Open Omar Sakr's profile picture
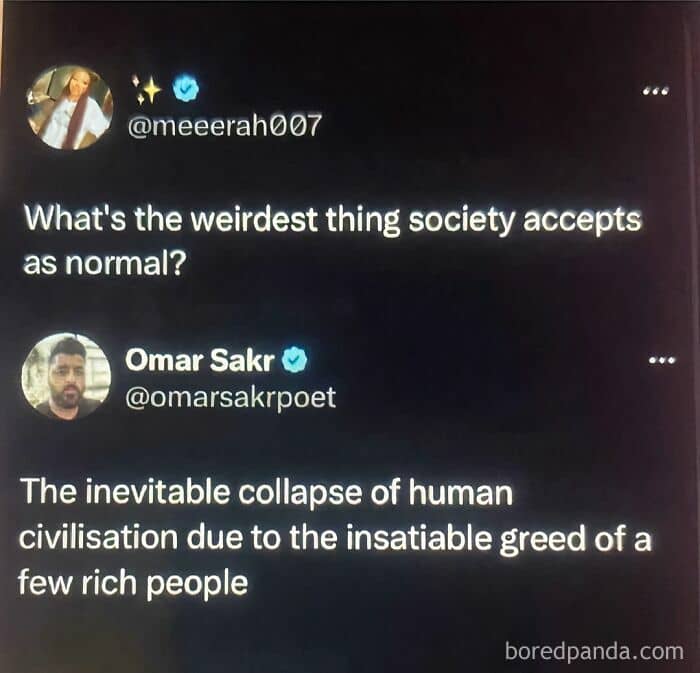This screenshot has width=700, height=673. pos(66,375)
